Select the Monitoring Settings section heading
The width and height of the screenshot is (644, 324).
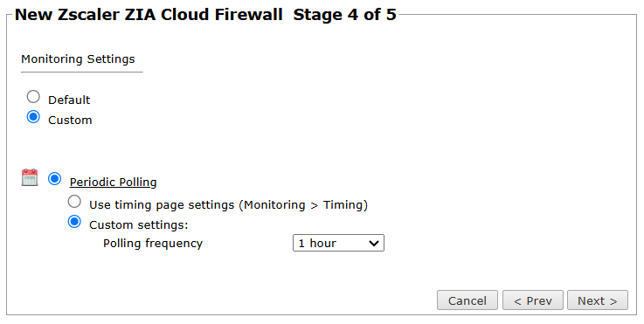(x=78, y=59)
